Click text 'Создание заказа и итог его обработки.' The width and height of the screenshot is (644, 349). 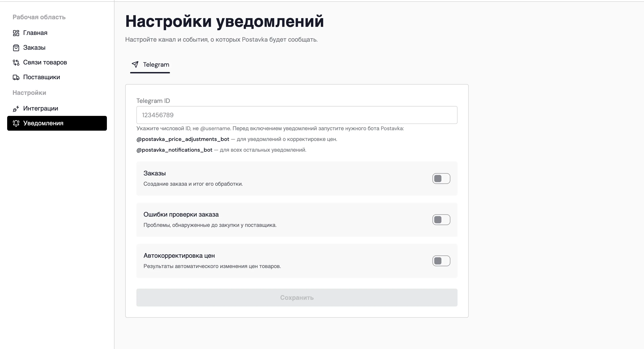tap(193, 184)
